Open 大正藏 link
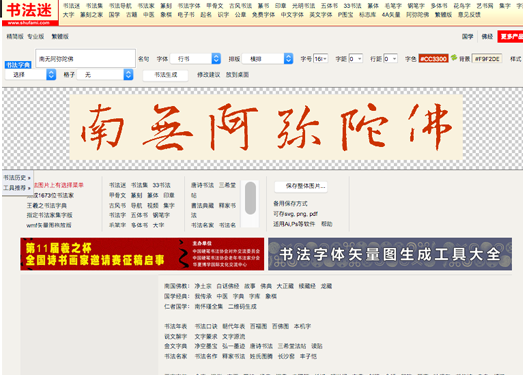 [285, 286]
